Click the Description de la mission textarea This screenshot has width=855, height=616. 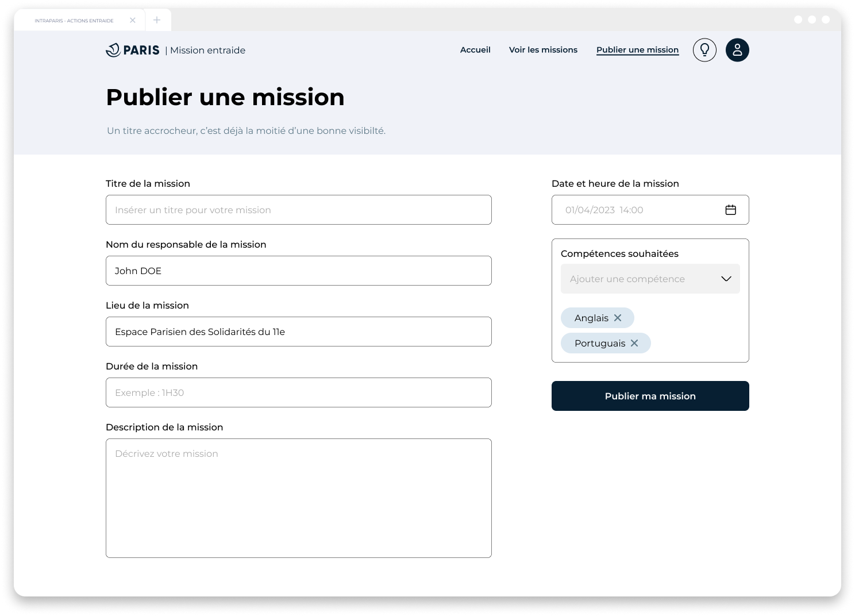299,498
